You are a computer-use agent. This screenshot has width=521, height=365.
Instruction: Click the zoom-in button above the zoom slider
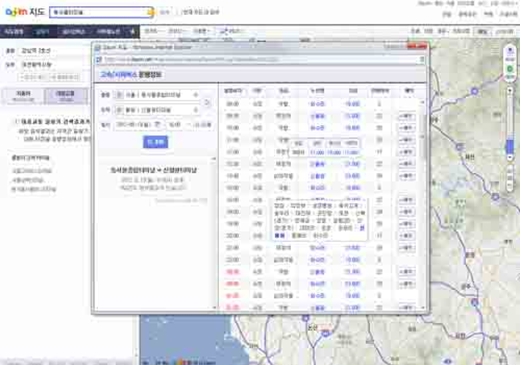510,91
